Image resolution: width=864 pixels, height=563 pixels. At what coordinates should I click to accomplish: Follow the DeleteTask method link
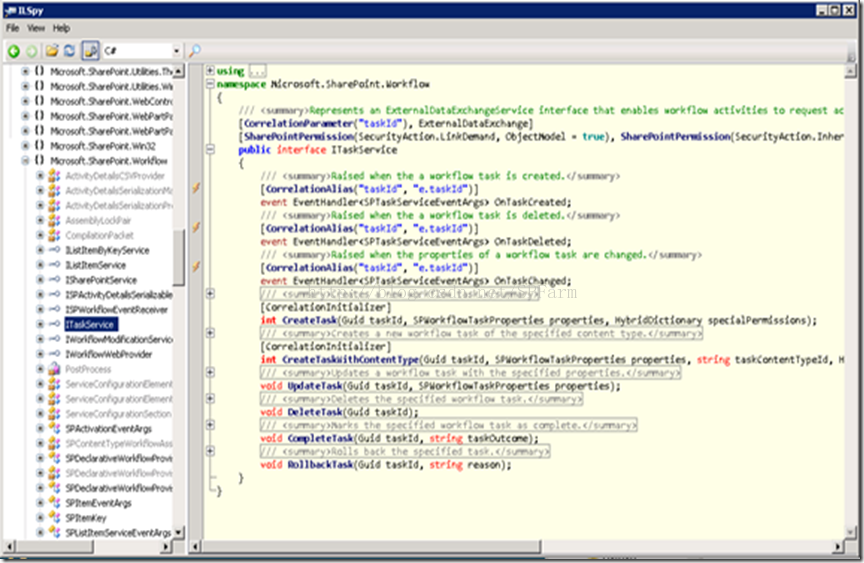point(315,412)
